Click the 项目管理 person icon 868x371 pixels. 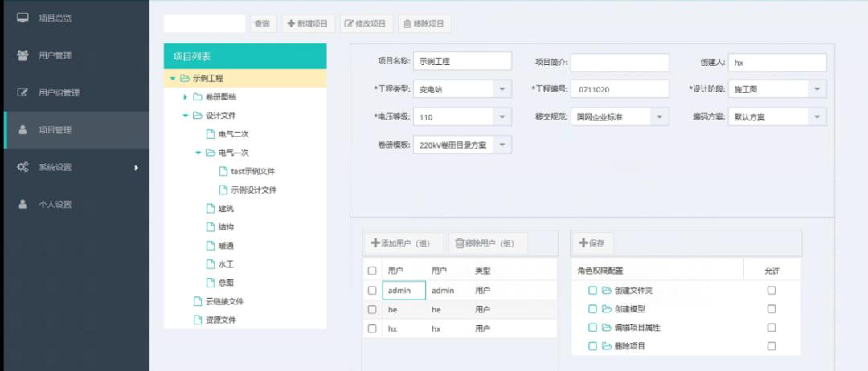(x=23, y=130)
